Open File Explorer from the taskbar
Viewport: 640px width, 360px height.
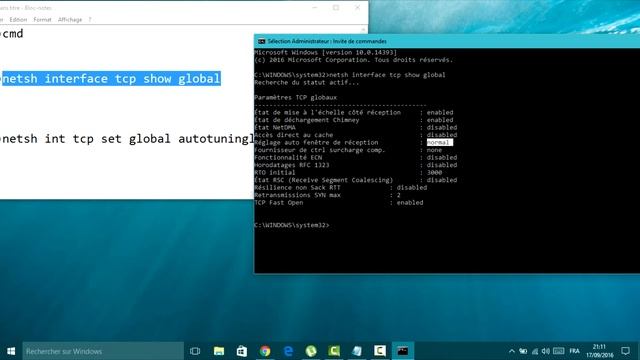219,351
